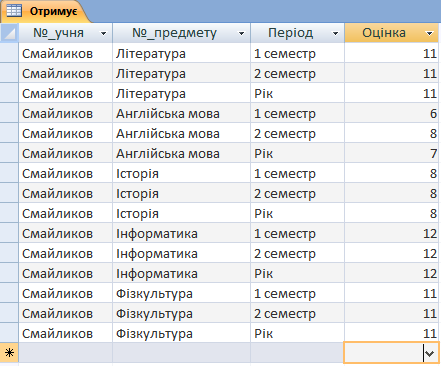Click empty №_учня cell in new row
The image size is (441, 366).
click(x=66, y=353)
